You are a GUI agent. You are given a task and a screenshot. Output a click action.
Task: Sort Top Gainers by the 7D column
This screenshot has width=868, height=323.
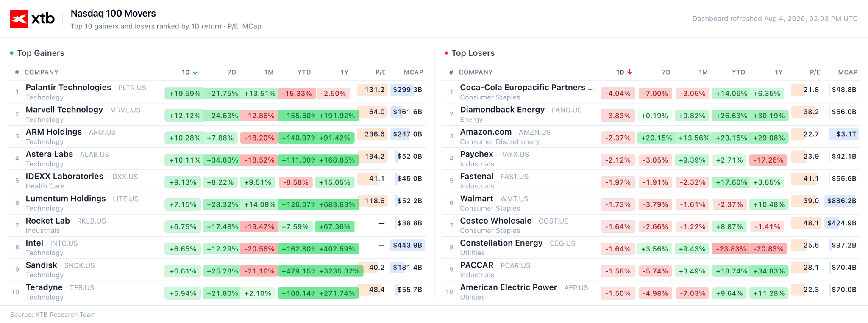point(231,72)
